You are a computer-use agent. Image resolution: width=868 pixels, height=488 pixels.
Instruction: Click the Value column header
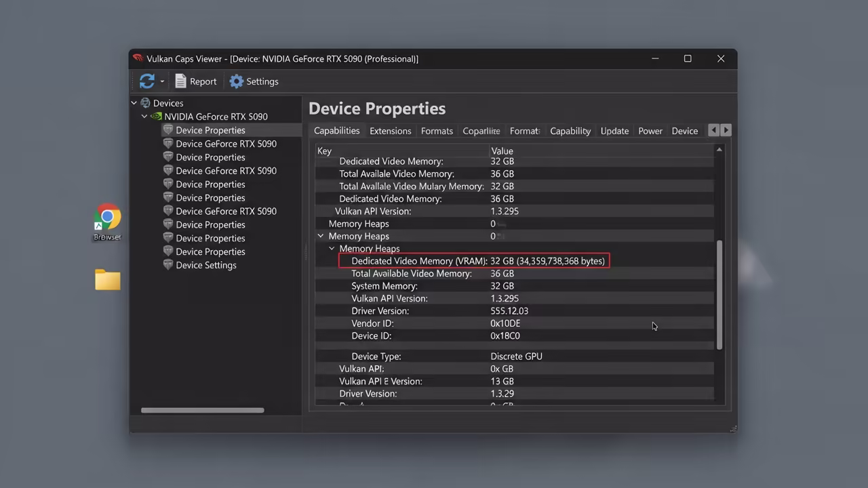click(601, 151)
